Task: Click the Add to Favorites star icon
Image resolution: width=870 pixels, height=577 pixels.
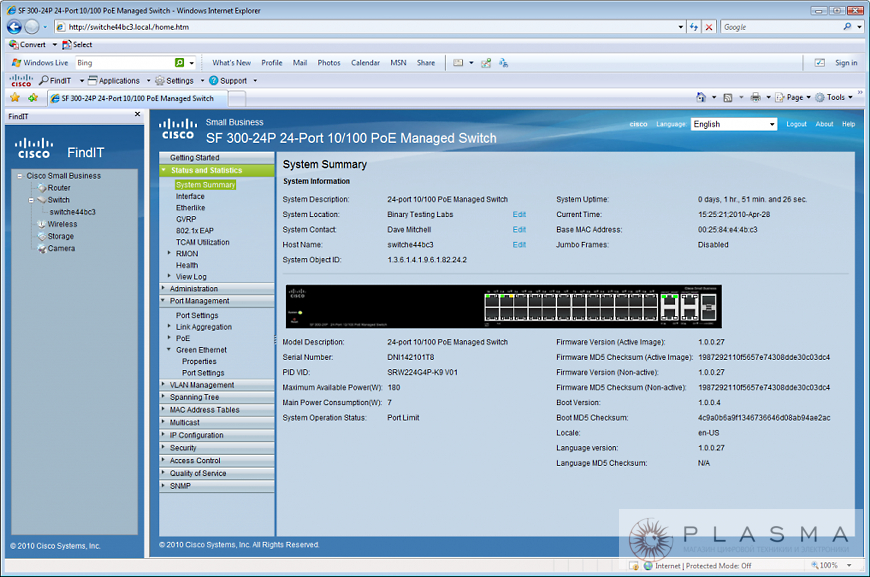Action: tap(33, 98)
